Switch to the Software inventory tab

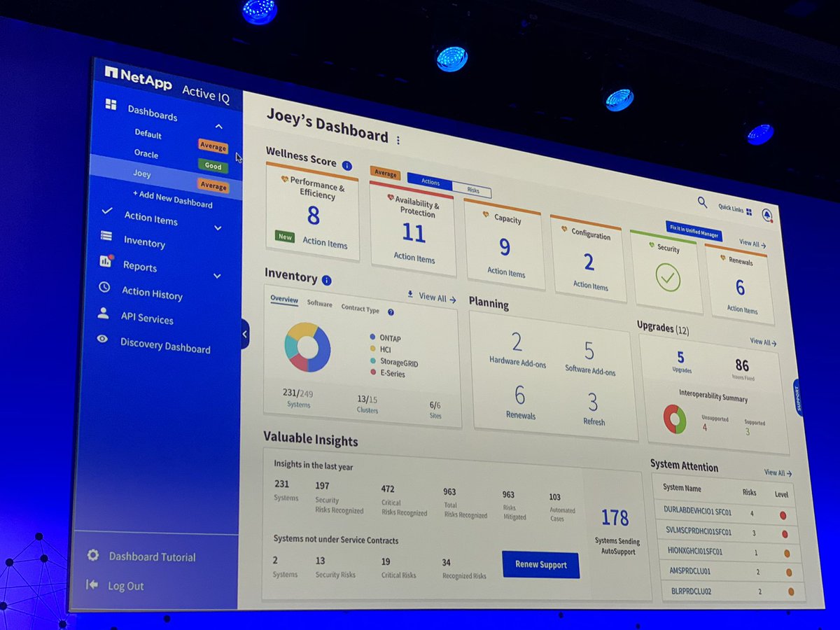[320, 304]
